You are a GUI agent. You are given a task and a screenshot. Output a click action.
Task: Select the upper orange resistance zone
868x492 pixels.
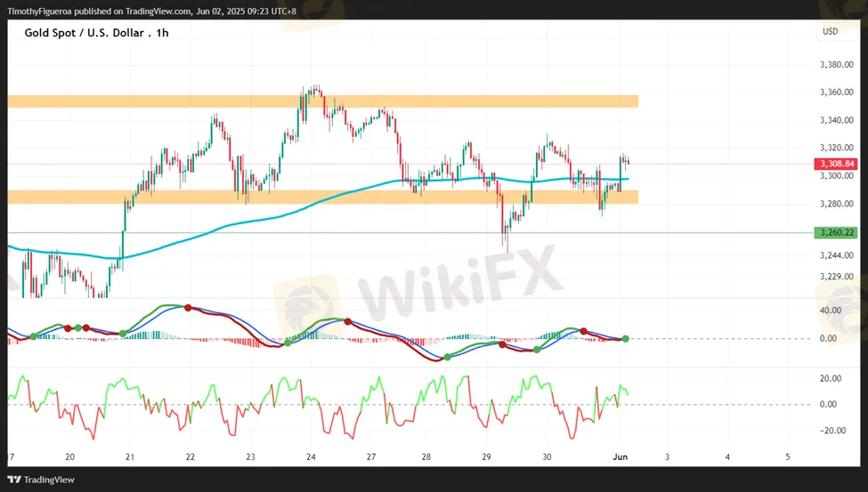click(322, 101)
